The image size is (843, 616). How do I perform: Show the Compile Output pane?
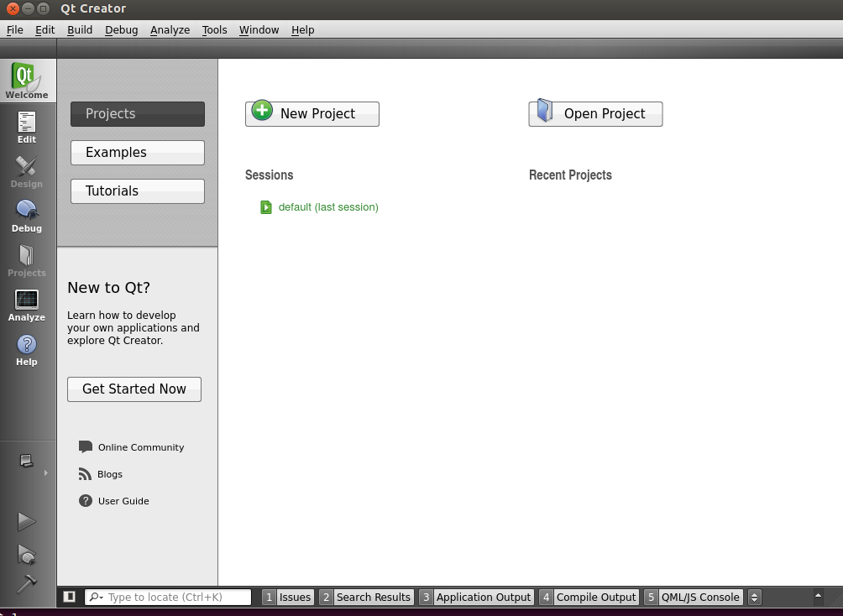[x=589, y=598]
